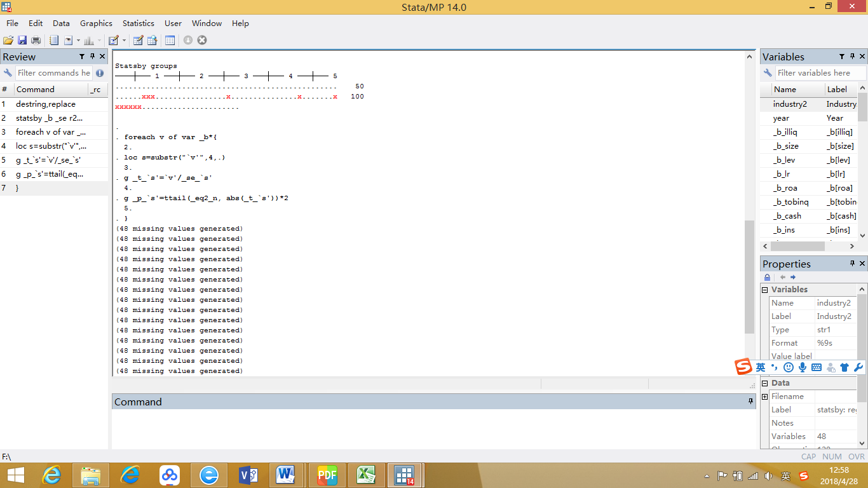The height and width of the screenshot is (488, 868).
Task: Toggle the Properties panel lock icon
Action: [x=767, y=277]
